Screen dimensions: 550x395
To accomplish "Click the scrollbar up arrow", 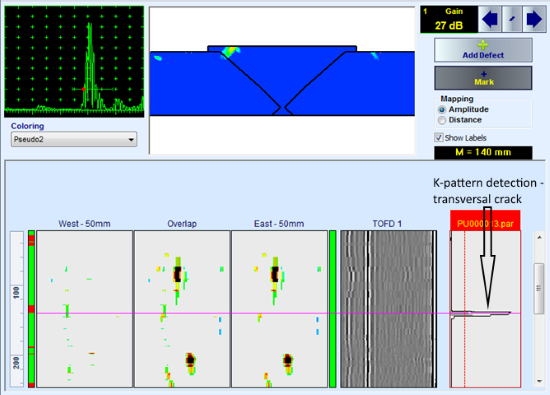I will 539,237.
